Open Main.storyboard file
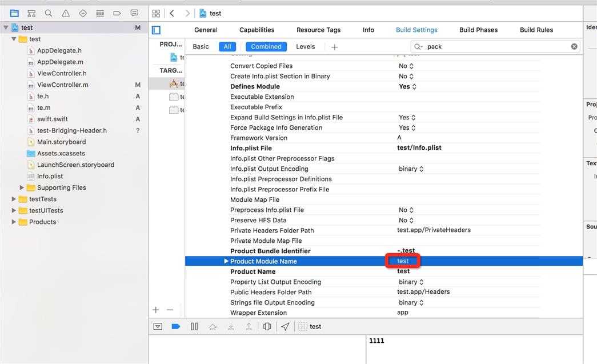The width and height of the screenshot is (597, 364). click(61, 142)
